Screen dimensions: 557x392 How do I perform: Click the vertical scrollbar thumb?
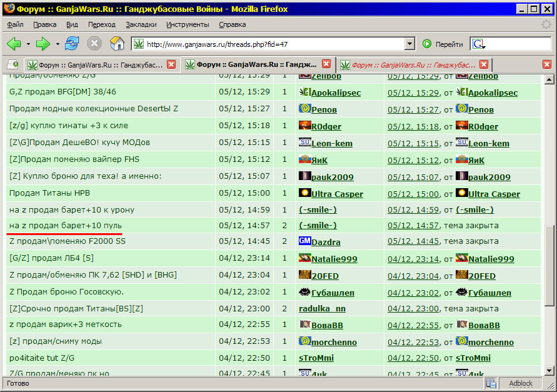coord(549,264)
